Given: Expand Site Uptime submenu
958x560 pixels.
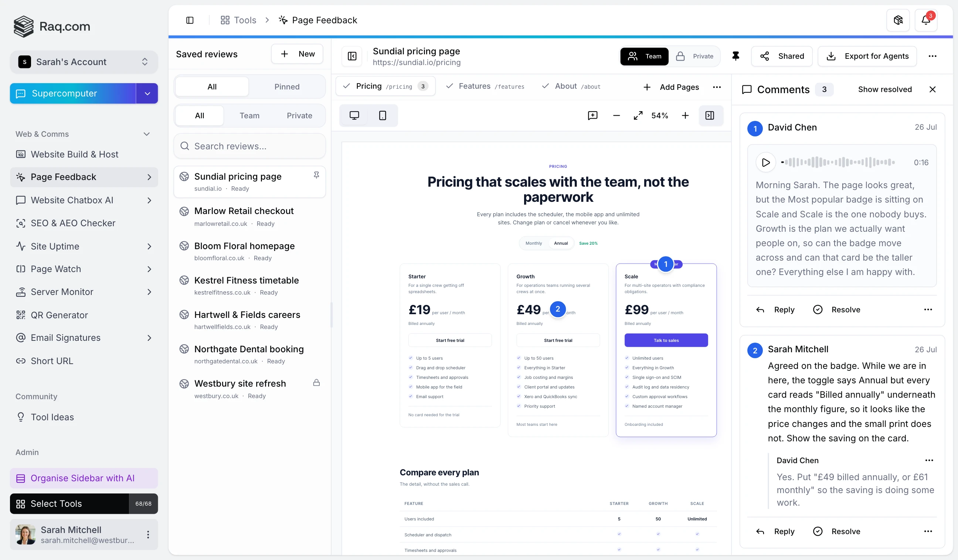Looking at the screenshot, I should (149, 246).
